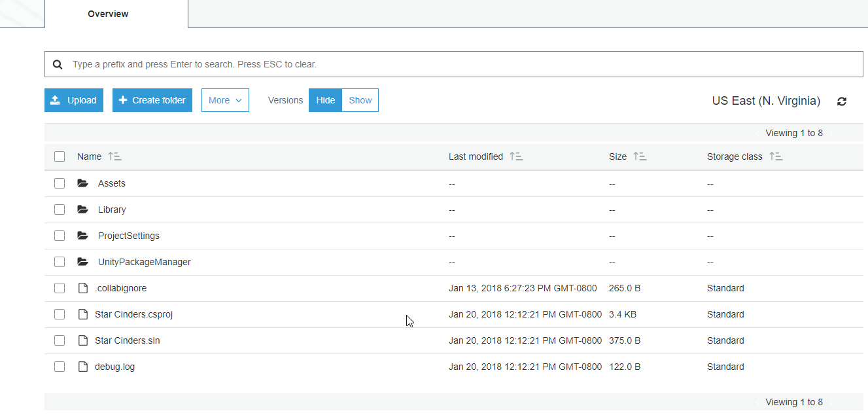
Task: Click Standard storage class for debug.log
Action: pos(725,367)
